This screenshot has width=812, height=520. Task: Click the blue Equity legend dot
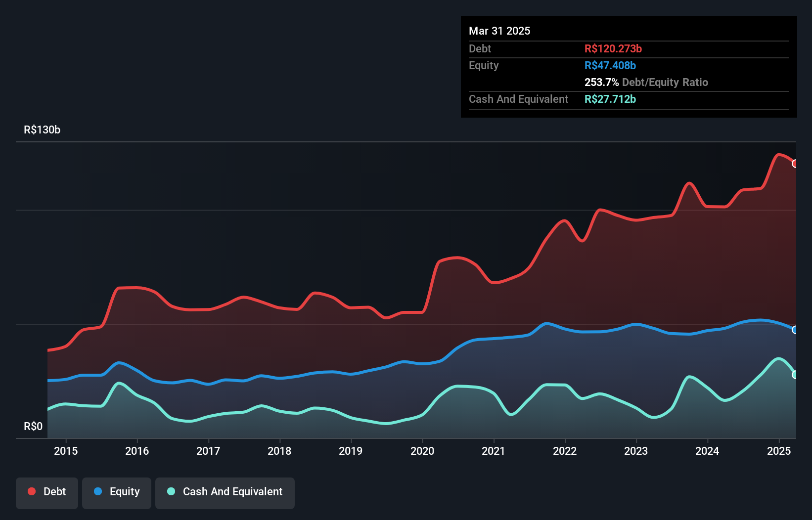point(98,491)
